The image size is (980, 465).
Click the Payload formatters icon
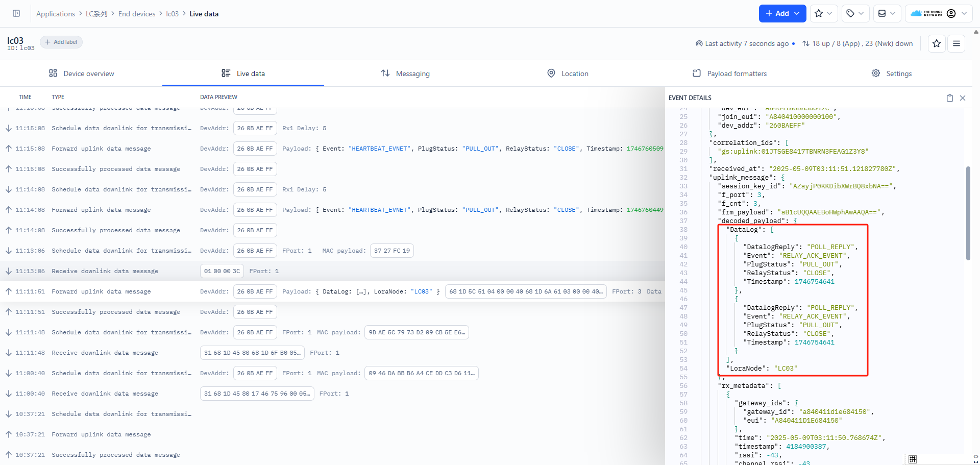pyautogui.click(x=697, y=73)
